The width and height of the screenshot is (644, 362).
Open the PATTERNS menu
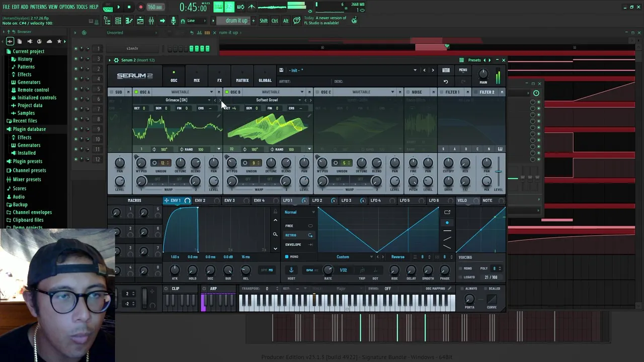click(x=38, y=7)
